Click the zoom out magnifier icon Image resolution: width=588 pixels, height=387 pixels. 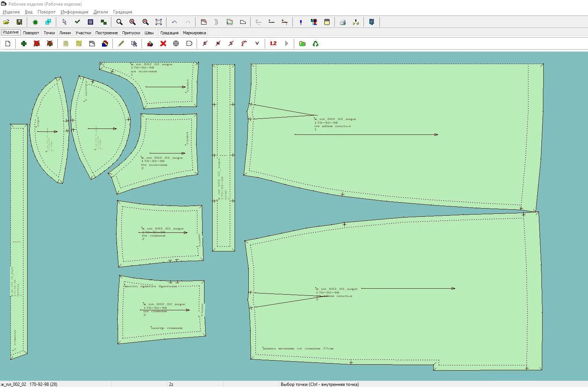tap(146, 22)
